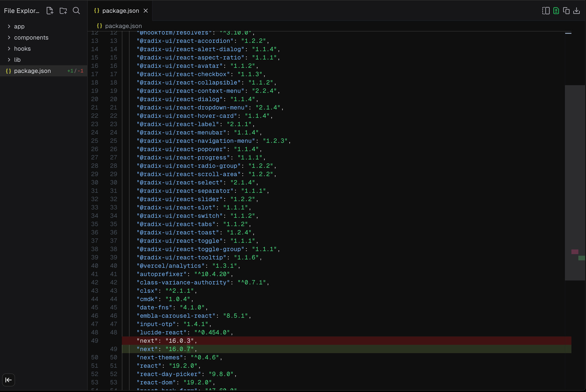The width and height of the screenshot is (586, 392).
Task: Click the removed next 16.0.3 line
Action: pos(166,341)
